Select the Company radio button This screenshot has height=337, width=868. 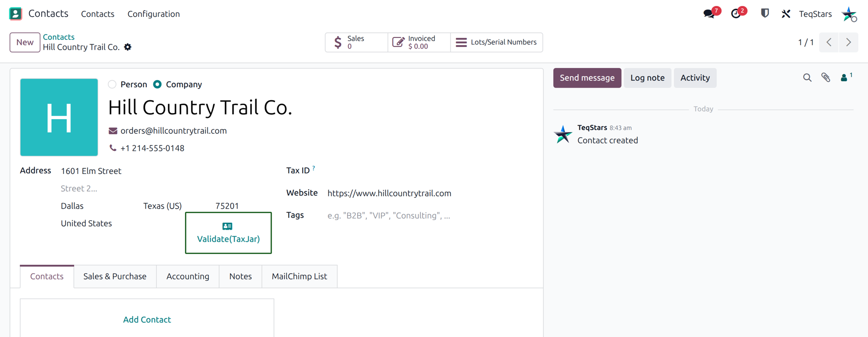[x=158, y=84]
